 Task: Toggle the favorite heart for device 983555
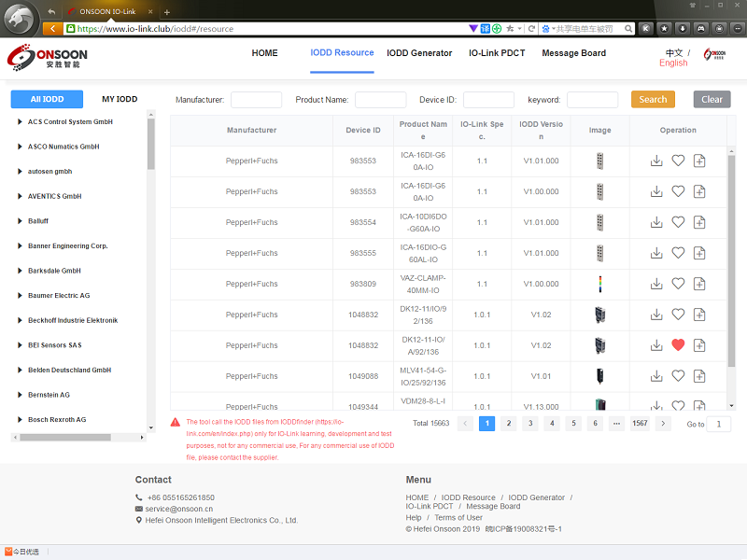pos(678,253)
